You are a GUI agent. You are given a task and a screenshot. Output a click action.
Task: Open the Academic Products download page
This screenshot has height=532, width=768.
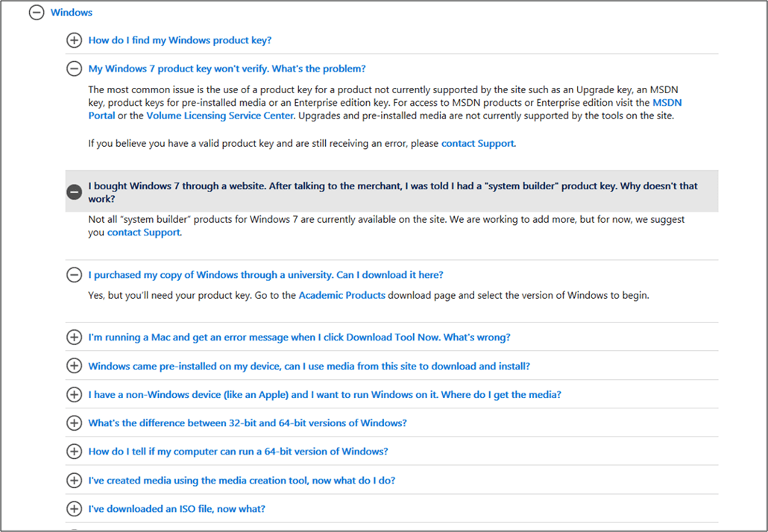click(x=341, y=294)
